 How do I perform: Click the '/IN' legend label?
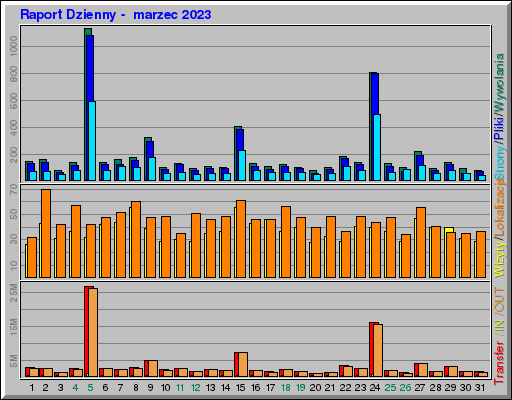pos(499,327)
